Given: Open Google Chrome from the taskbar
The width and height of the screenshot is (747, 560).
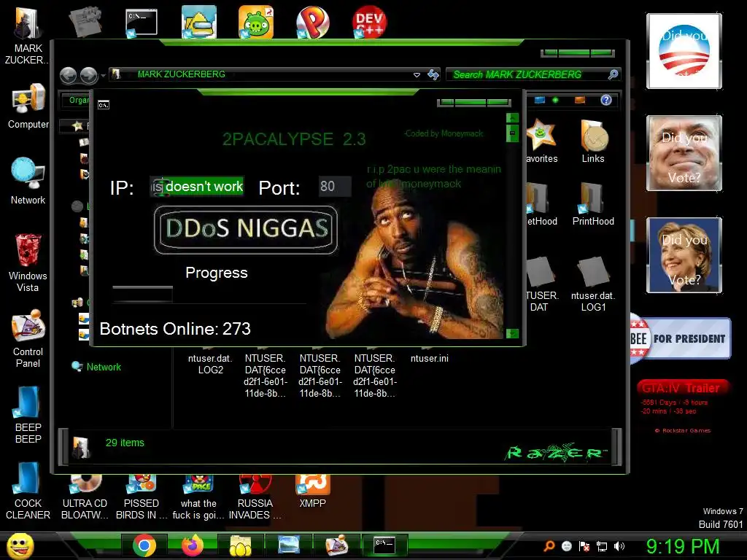Looking at the screenshot, I should click(x=144, y=545).
